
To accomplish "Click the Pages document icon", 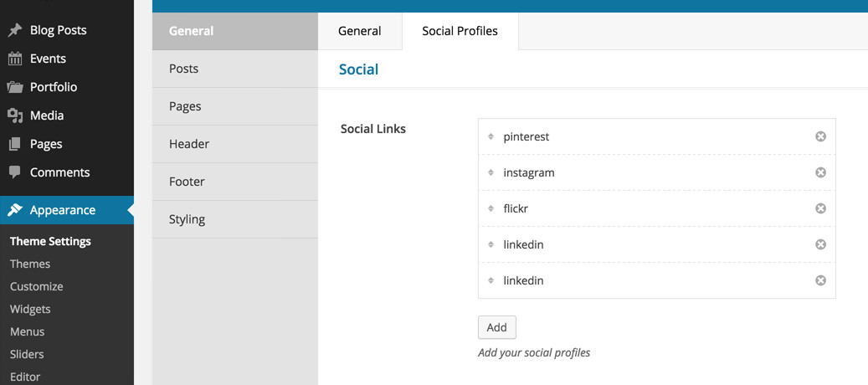I will point(15,144).
